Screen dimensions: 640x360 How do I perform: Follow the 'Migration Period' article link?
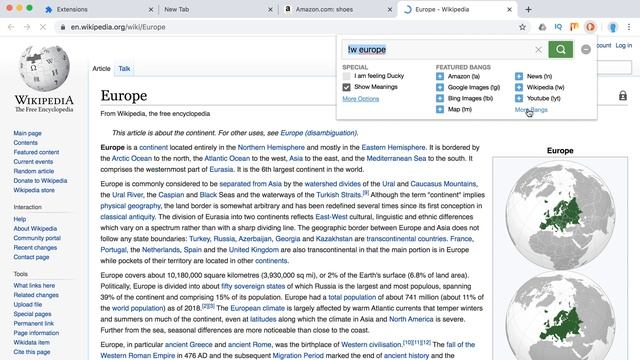tap(298, 356)
